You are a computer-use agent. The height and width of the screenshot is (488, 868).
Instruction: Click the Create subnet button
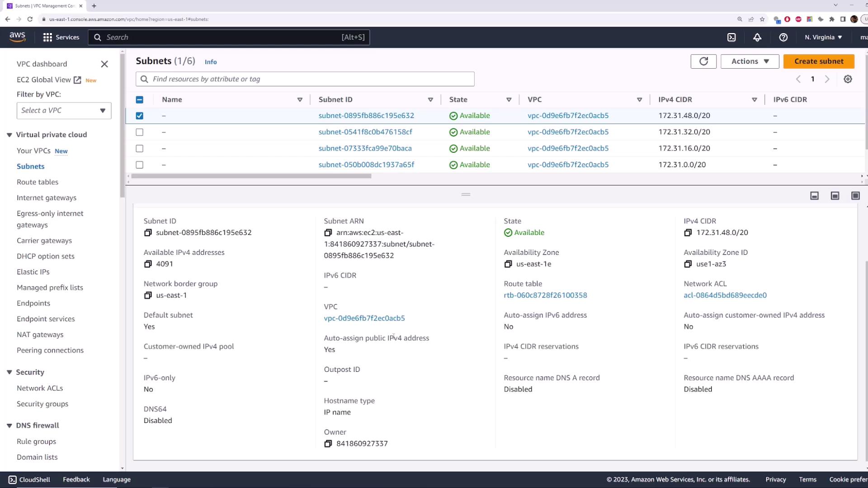pyautogui.click(x=818, y=61)
